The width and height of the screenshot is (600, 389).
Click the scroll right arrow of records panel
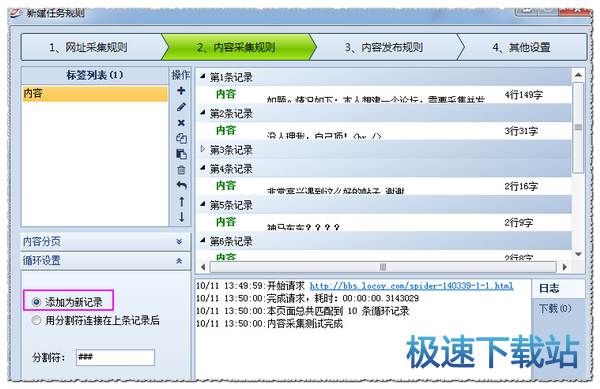click(564, 267)
